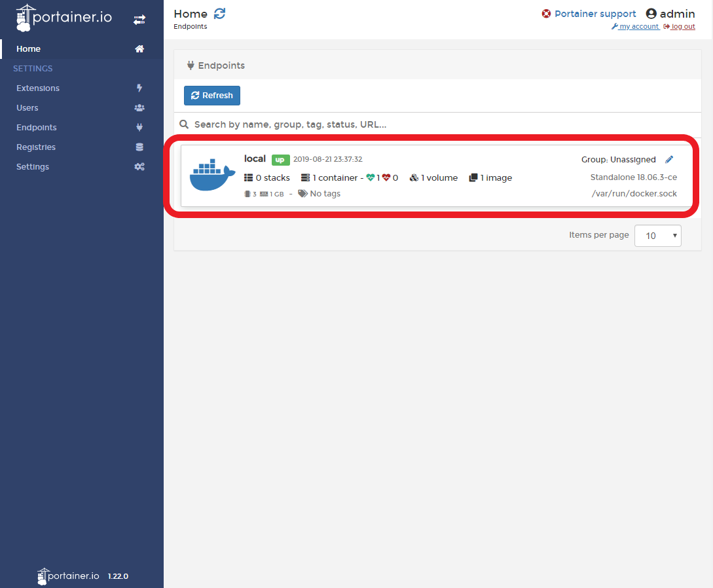Viewport: 713px width, 588px height.
Task: Click the green healthy heartbeat icon
Action: click(x=371, y=177)
